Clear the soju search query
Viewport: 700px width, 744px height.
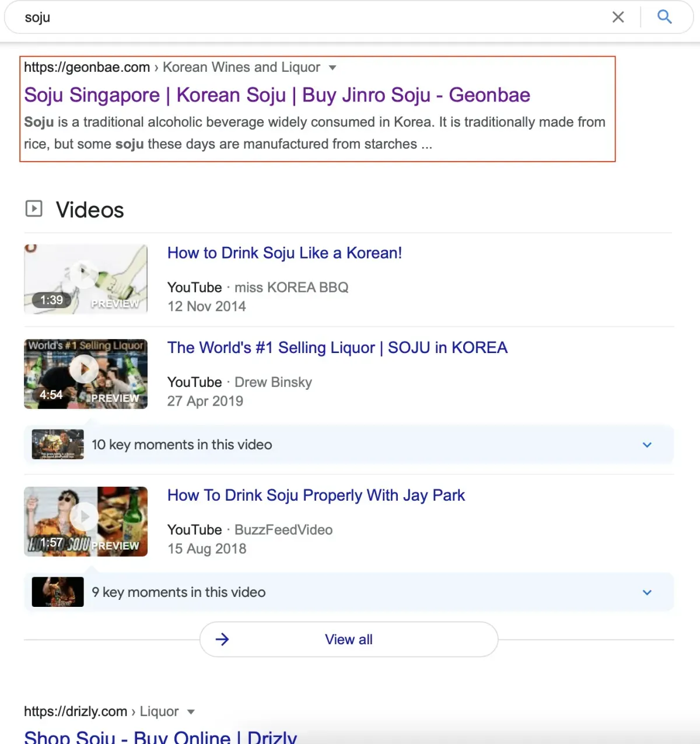coord(618,17)
